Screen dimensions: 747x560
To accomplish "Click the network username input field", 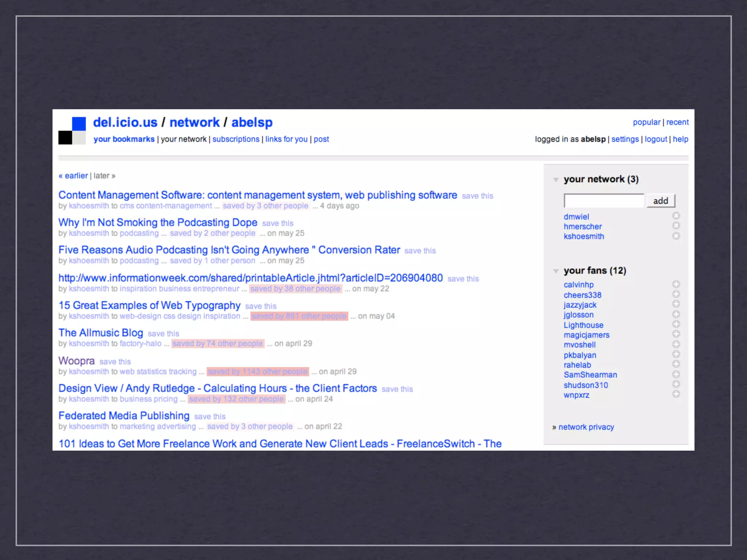I will tap(604, 201).
